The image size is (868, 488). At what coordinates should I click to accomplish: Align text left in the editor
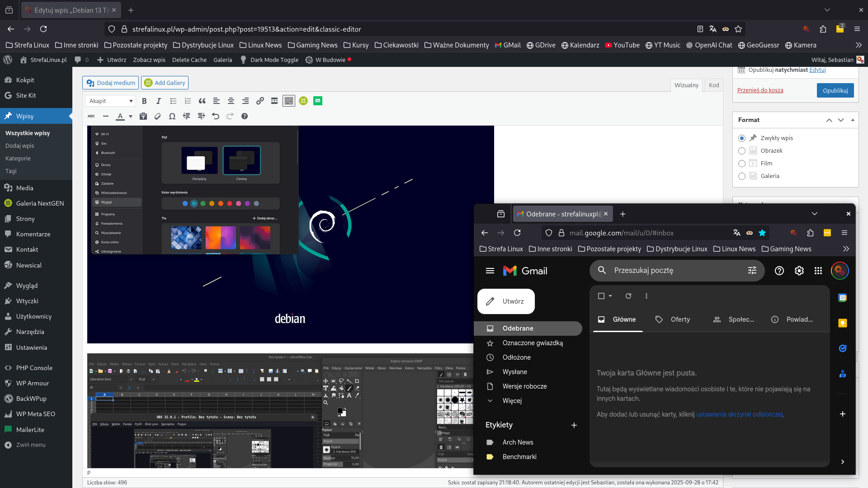217,101
